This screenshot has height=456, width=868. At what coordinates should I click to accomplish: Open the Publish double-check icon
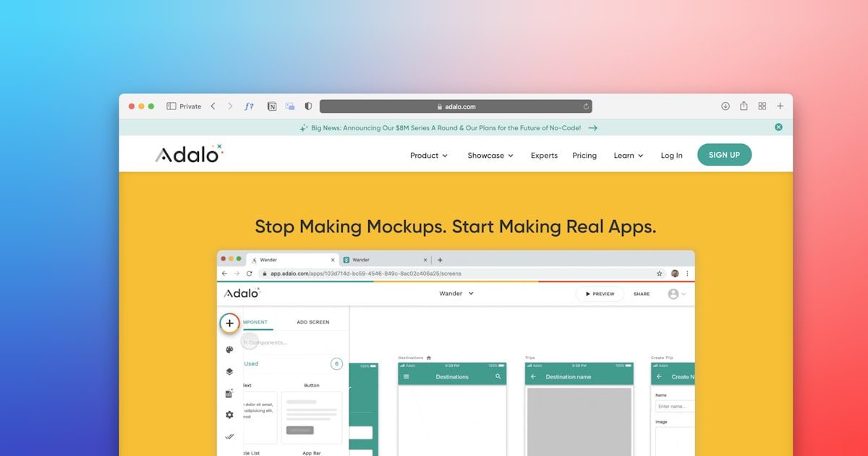(x=229, y=436)
